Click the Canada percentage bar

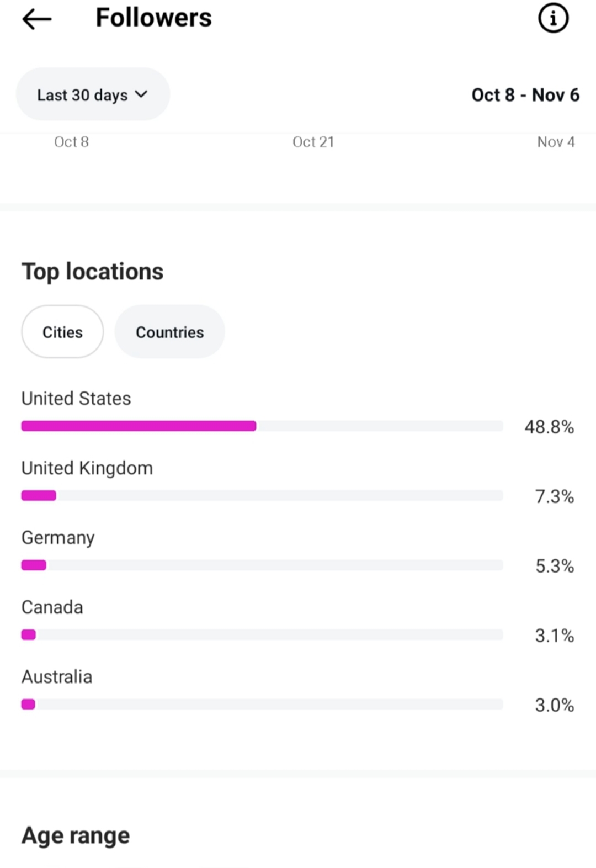pos(262,634)
